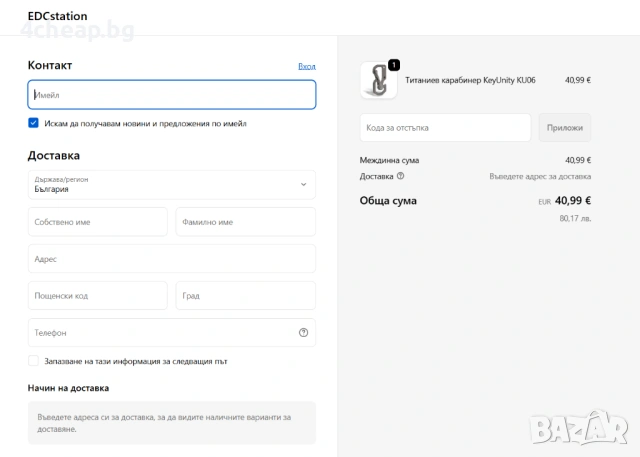This screenshot has height=457, width=640.
Task: Click the phone field help question-mark icon
Action: tap(303, 333)
